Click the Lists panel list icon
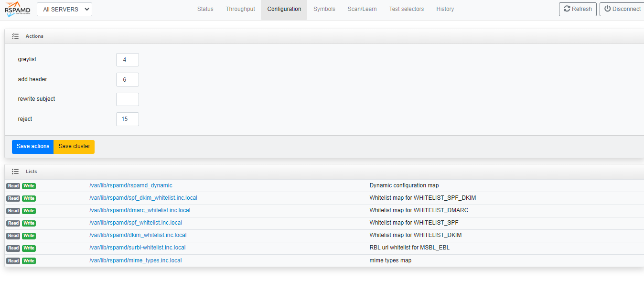 click(x=15, y=172)
